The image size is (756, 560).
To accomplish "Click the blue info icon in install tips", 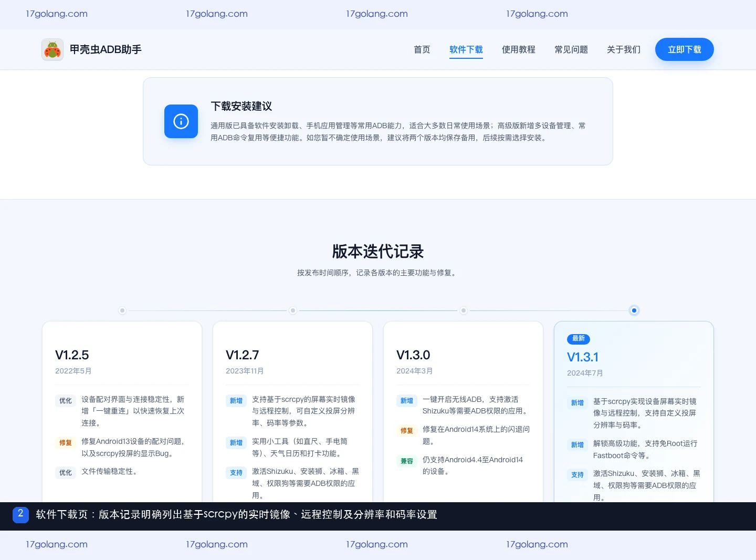I will (x=181, y=121).
